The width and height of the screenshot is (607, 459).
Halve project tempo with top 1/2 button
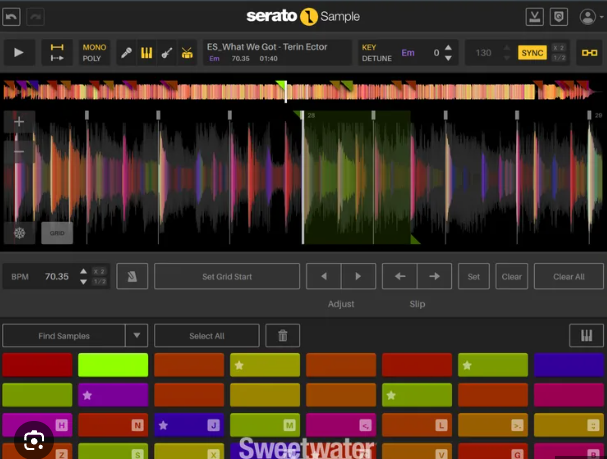click(559, 58)
